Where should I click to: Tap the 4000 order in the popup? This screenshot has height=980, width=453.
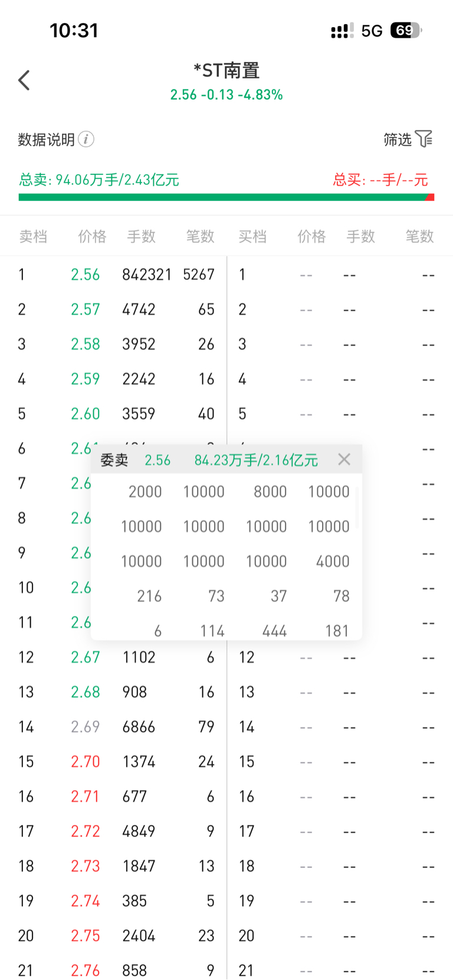[333, 561]
